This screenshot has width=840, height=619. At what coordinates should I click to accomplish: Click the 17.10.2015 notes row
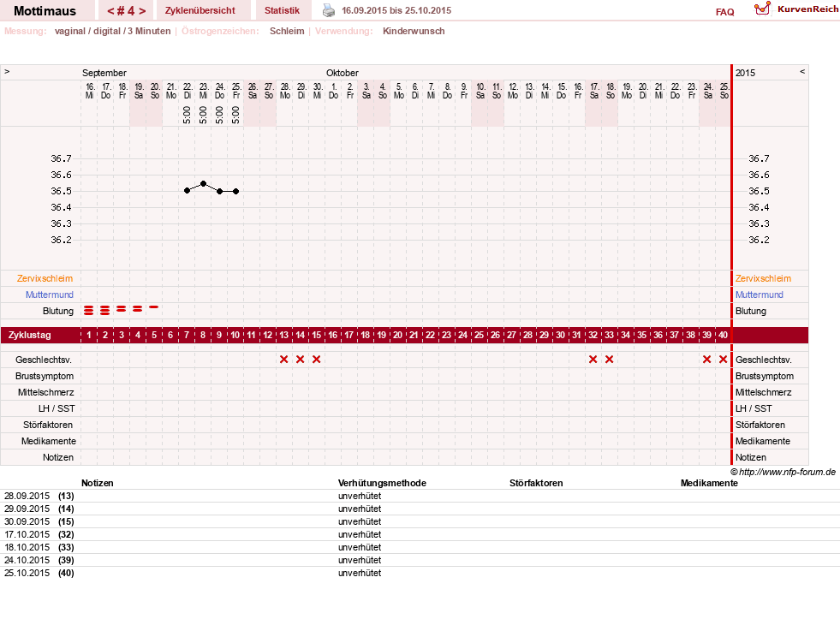tap(420, 534)
